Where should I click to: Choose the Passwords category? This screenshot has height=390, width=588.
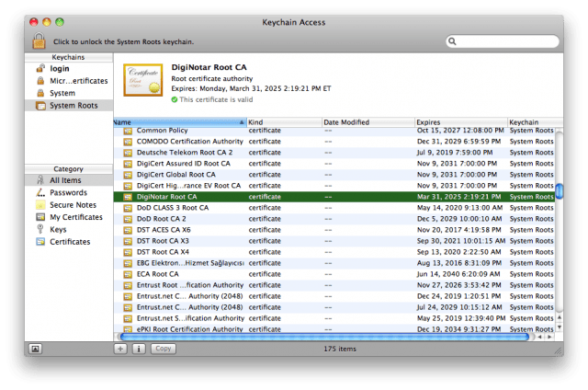[69, 192]
